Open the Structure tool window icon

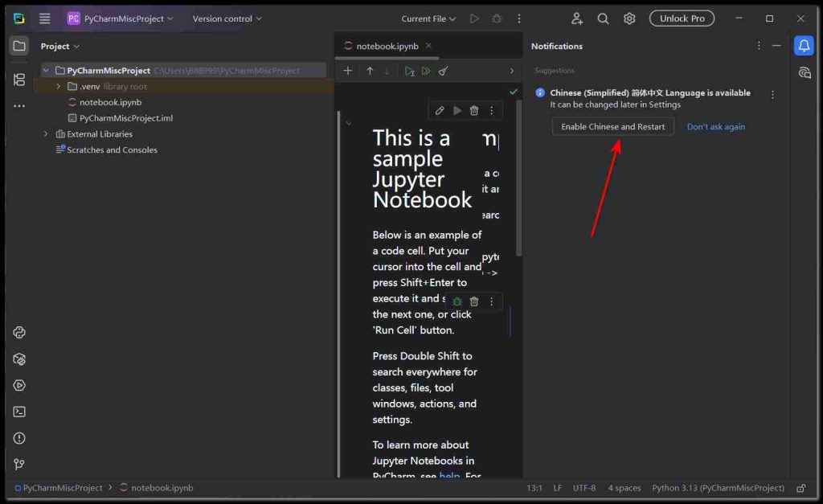19,80
